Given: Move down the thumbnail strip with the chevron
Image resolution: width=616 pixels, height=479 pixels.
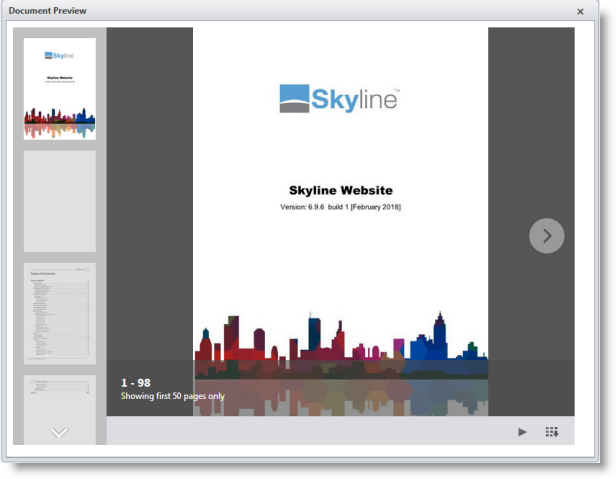Looking at the screenshot, I should [59, 433].
